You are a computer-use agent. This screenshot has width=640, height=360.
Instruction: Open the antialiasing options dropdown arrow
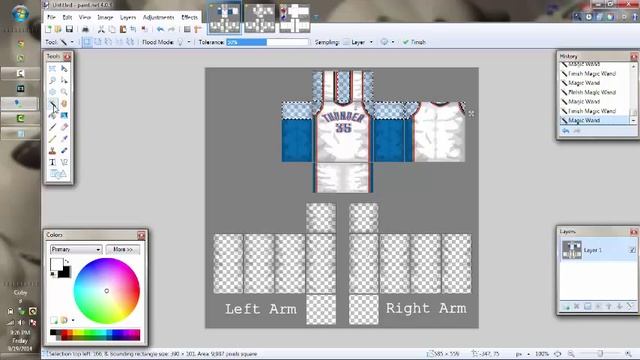(393, 42)
